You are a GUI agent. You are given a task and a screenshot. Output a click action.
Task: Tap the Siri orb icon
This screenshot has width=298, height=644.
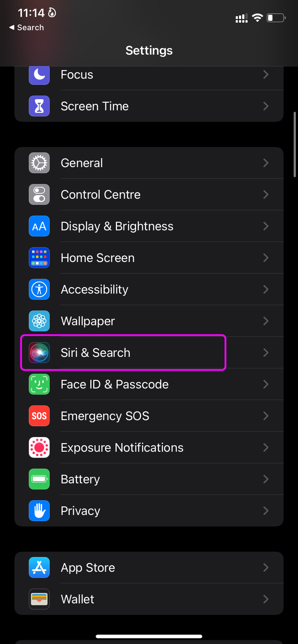39,353
